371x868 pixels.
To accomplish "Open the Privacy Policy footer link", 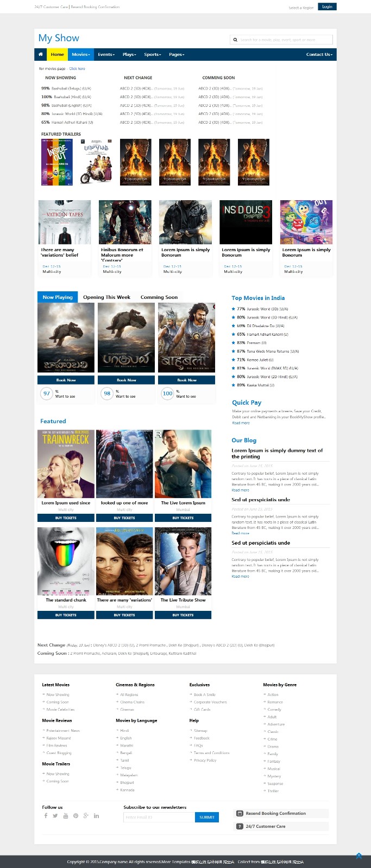I will pos(205,760).
